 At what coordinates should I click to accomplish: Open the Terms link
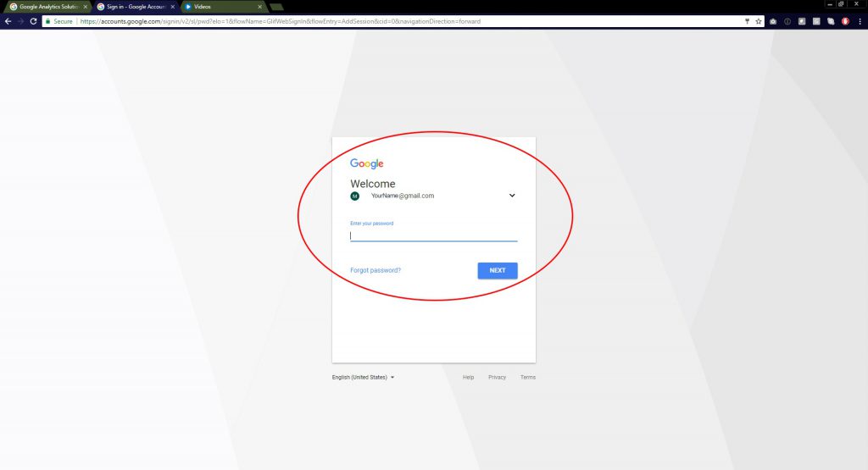(x=527, y=377)
